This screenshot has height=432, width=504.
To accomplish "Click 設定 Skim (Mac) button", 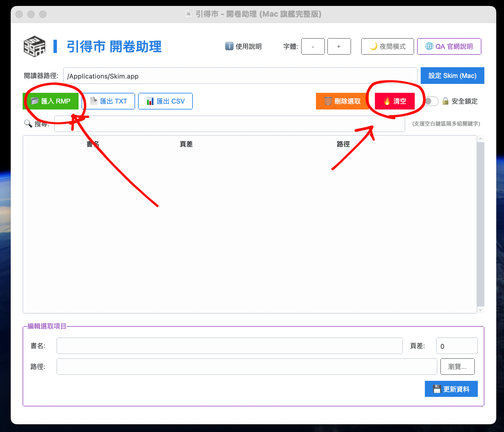I will click(x=452, y=76).
